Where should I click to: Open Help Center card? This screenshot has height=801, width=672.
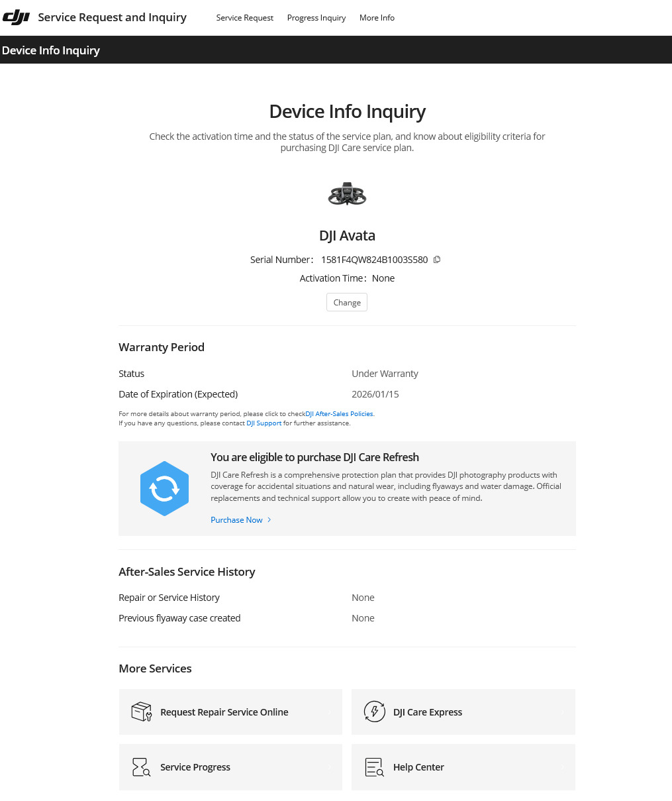pos(463,767)
